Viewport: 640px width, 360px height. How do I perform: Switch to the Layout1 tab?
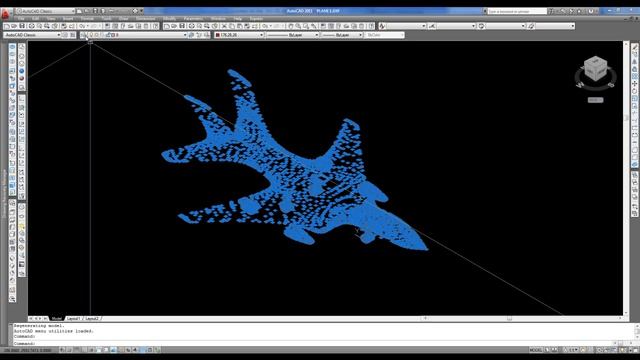point(73,318)
